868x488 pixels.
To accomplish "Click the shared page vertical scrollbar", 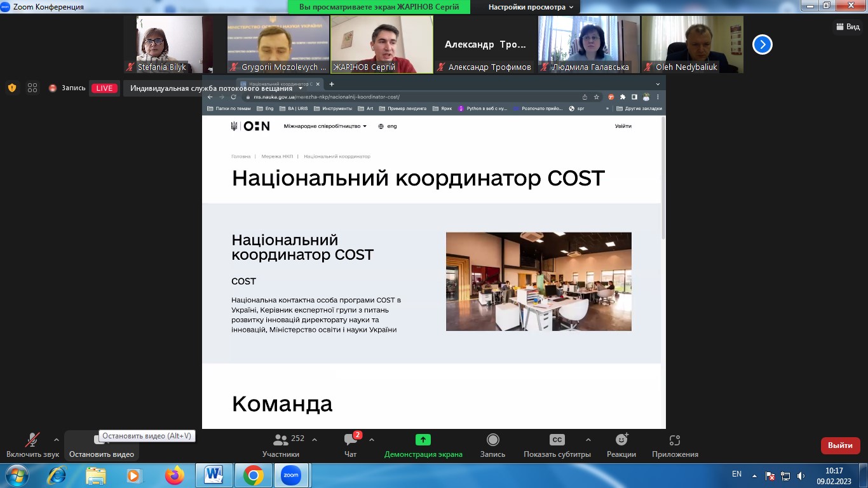I will pyautogui.click(x=663, y=177).
